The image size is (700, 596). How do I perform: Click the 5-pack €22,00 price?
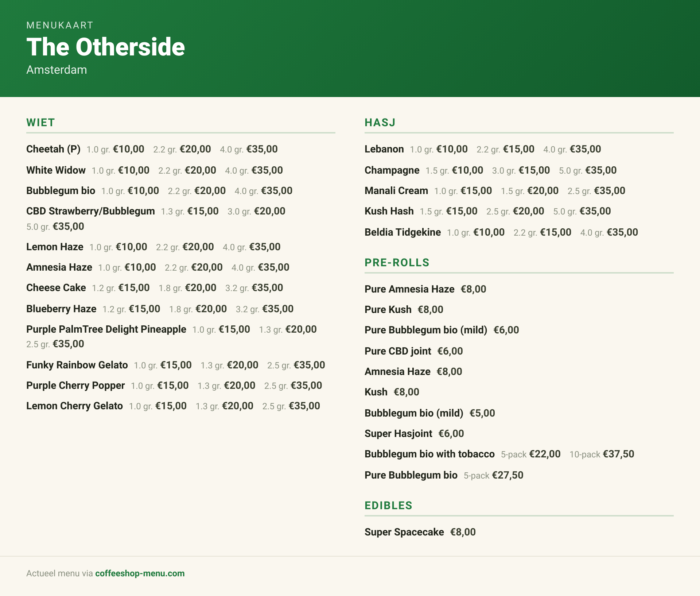pyautogui.click(x=531, y=454)
